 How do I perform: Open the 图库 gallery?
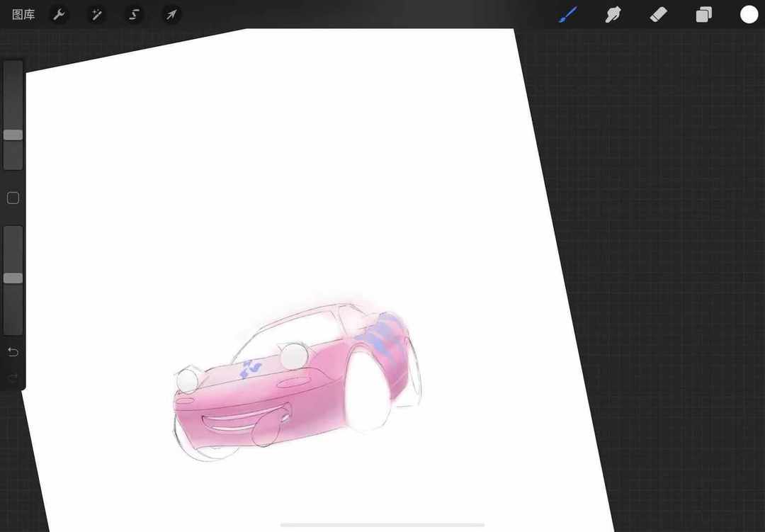click(23, 15)
